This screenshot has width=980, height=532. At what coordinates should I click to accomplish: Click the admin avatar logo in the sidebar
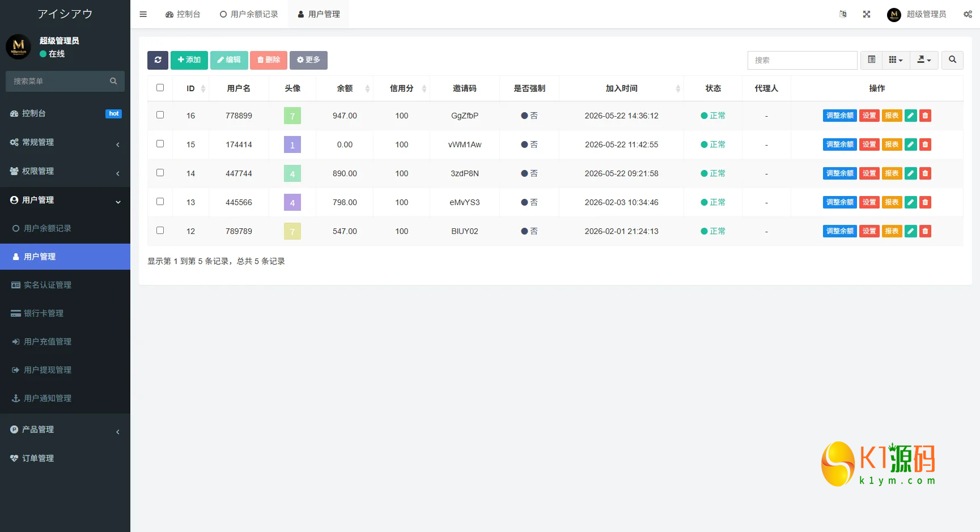(18, 46)
